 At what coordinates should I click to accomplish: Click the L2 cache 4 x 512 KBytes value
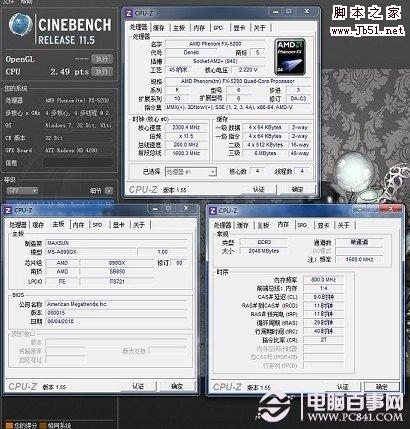pos(265,145)
